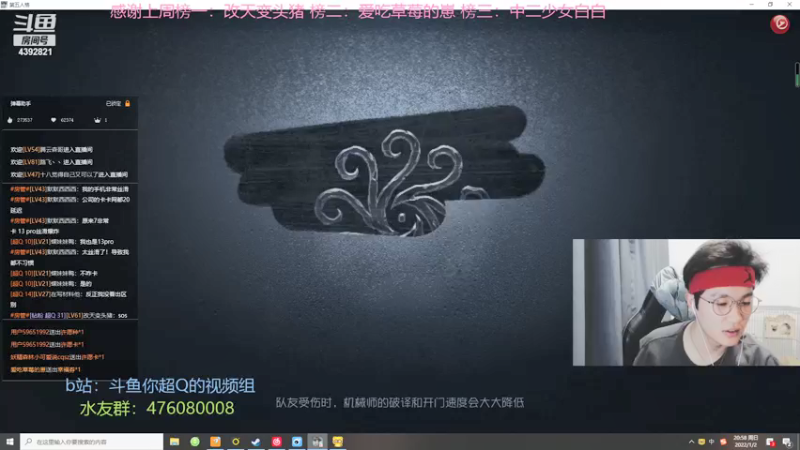
Task: Click the red Sogou tray icon
Action: click(723, 442)
